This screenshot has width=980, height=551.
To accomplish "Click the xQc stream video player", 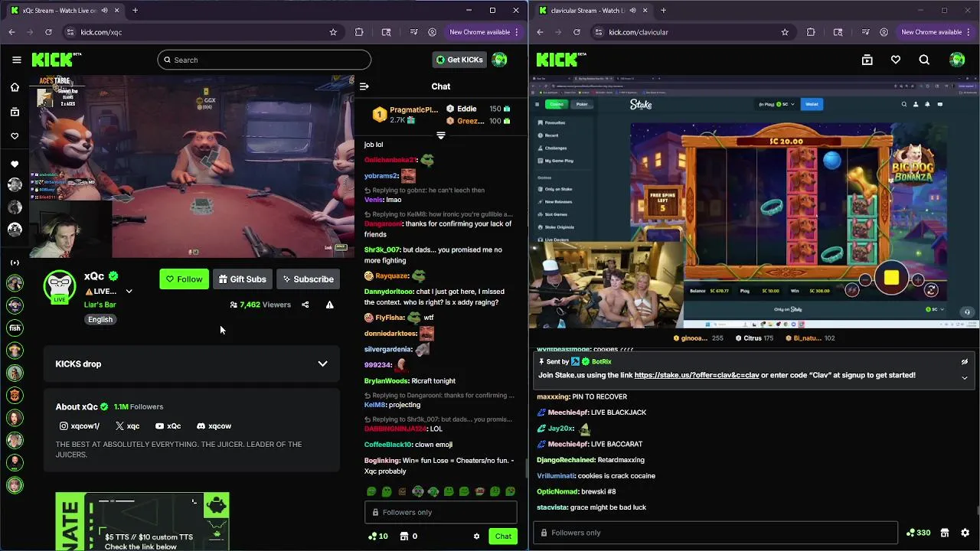I will pyautogui.click(x=192, y=167).
